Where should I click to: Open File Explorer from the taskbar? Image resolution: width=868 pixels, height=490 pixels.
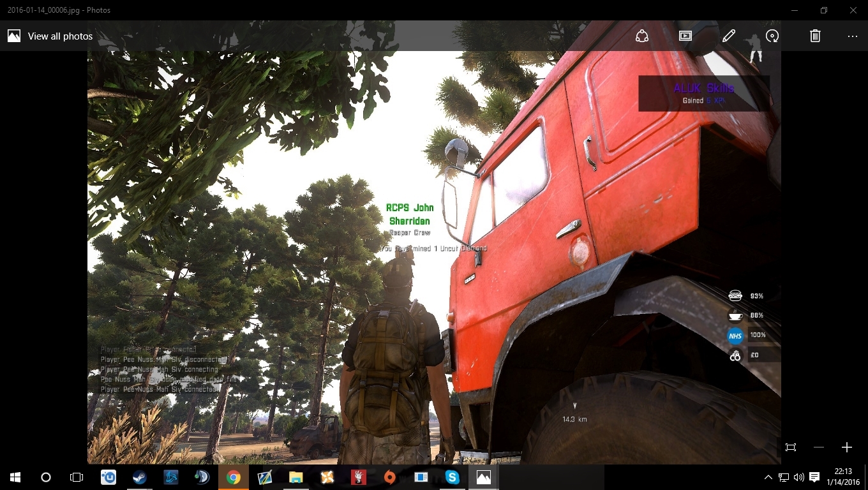[x=296, y=477]
